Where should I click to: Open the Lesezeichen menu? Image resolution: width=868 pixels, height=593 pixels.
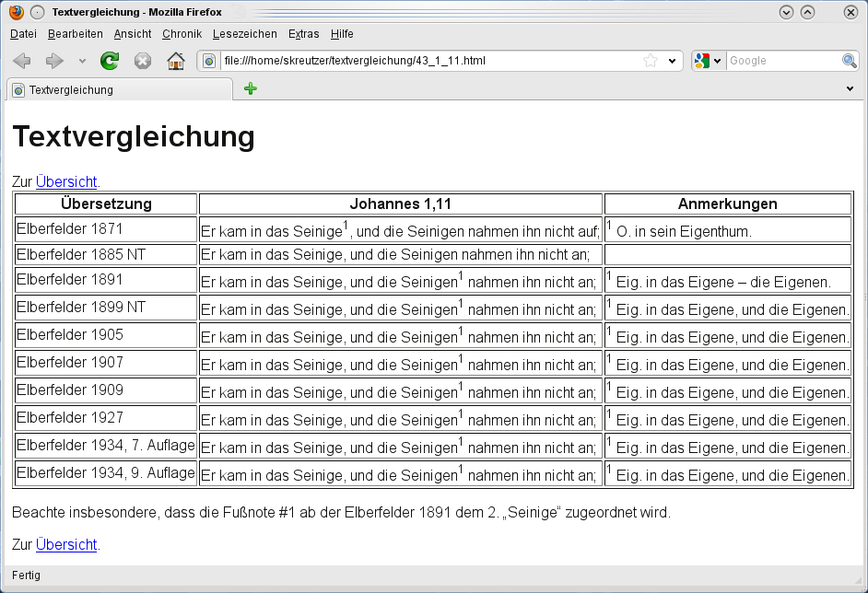pos(244,34)
